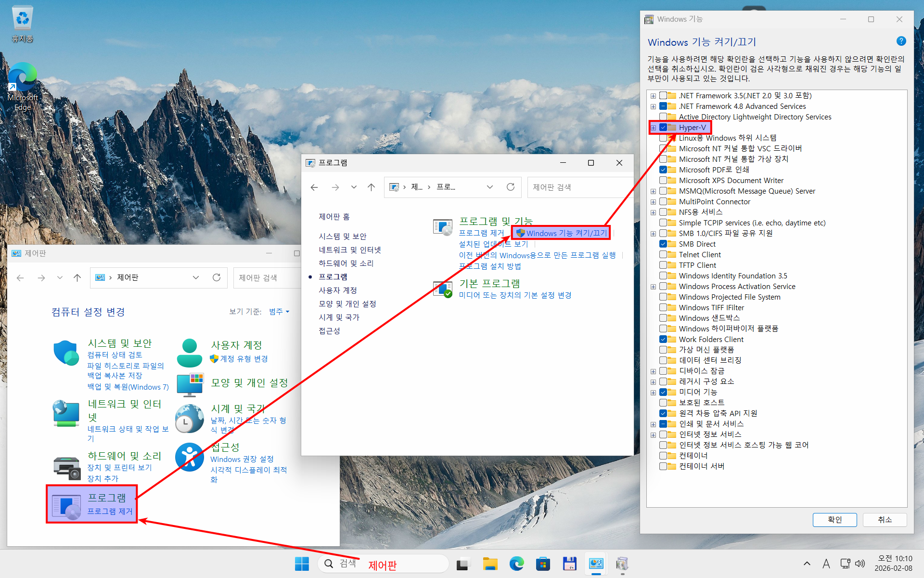924x578 pixels.
Task: Click 모양 및 개인 설정 monitor icon
Action: point(190,384)
